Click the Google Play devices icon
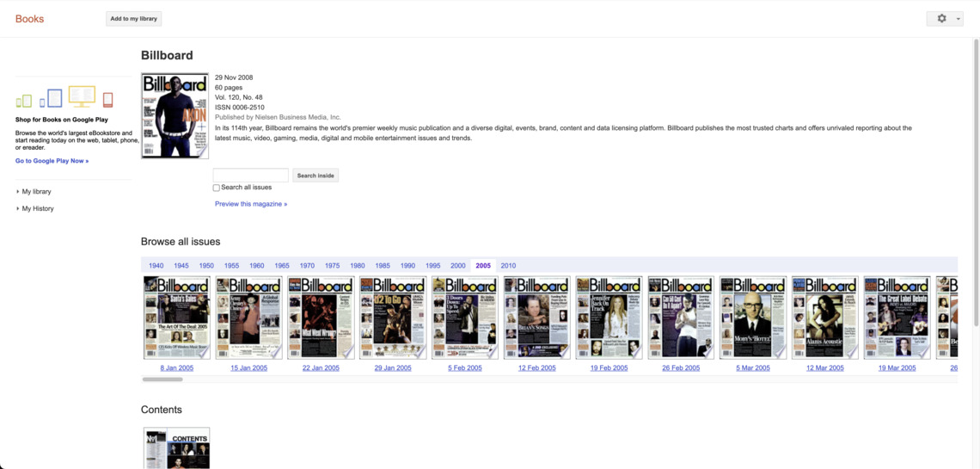 click(x=64, y=98)
